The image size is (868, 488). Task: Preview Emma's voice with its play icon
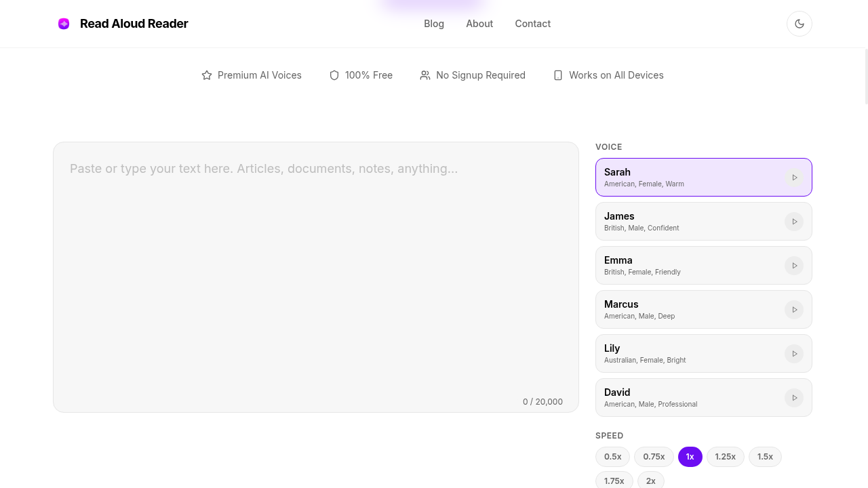coord(794,266)
